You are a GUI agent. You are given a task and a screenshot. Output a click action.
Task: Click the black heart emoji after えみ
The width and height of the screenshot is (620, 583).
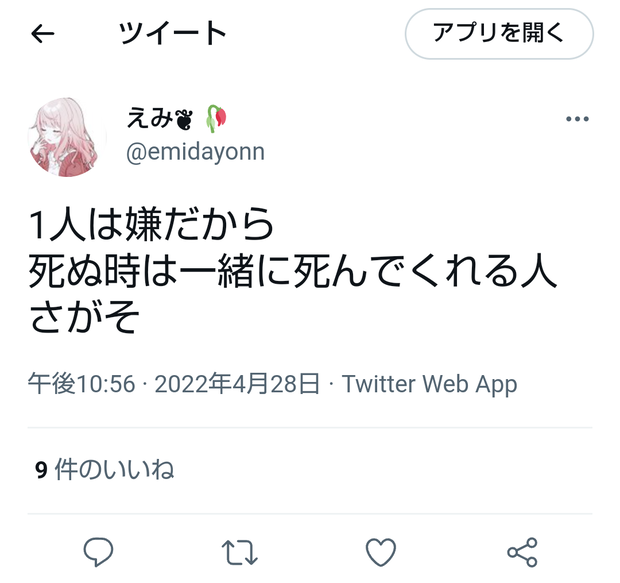pos(184,119)
